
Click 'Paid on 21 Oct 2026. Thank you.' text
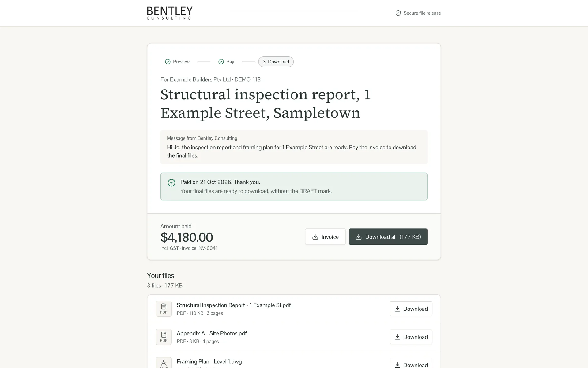[220, 182]
